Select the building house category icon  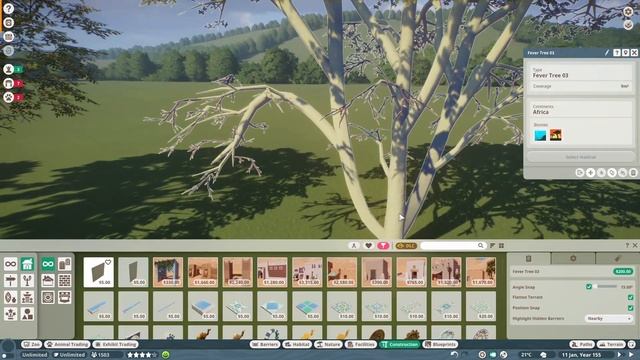point(27,264)
